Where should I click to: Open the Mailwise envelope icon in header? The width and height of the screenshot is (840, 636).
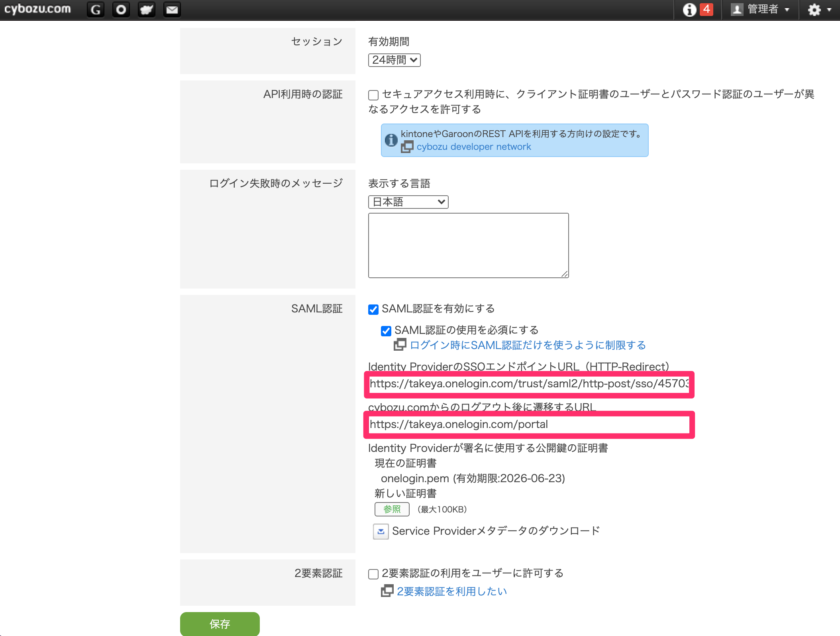click(x=172, y=10)
